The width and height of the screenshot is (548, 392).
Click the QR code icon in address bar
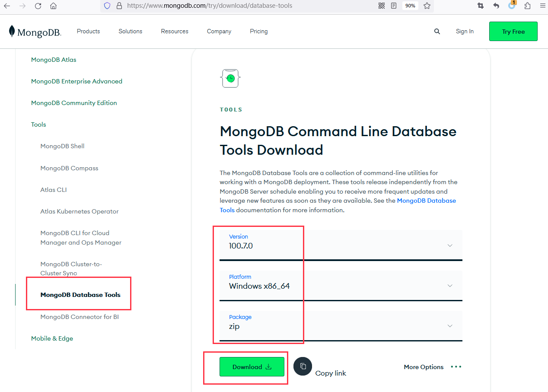click(x=382, y=6)
